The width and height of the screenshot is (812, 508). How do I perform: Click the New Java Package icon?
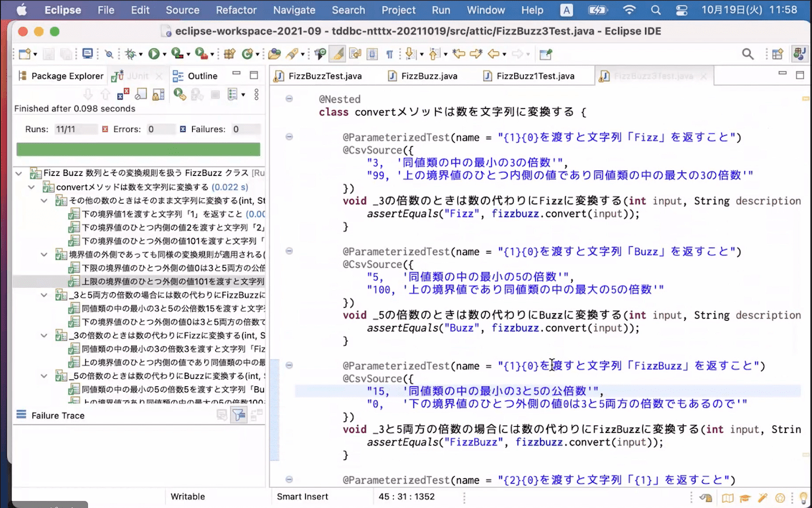click(x=229, y=54)
